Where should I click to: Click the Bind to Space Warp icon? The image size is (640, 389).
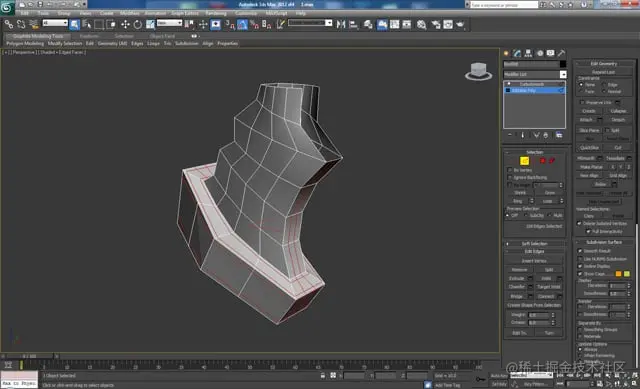click(34, 24)
